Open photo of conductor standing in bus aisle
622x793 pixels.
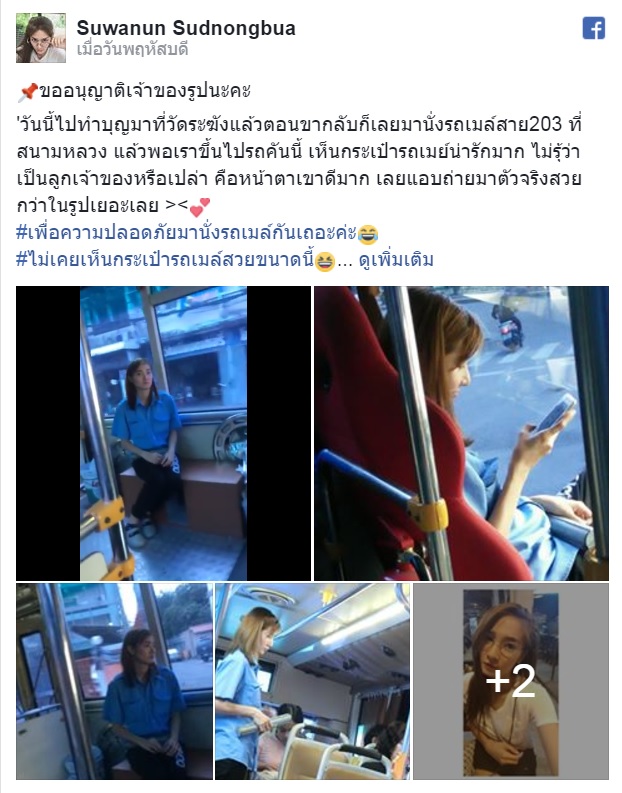[x=313, y=681]
